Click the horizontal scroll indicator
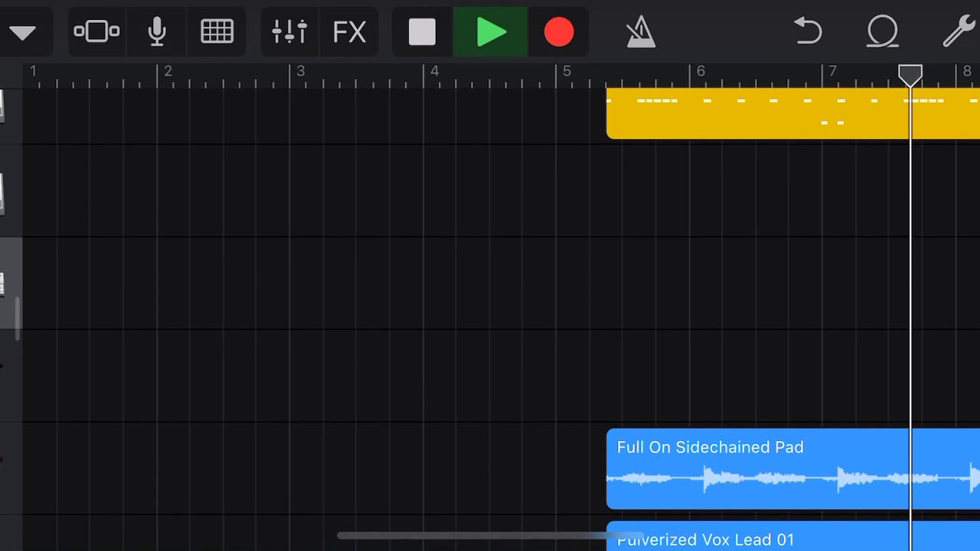 click(490, 536)
